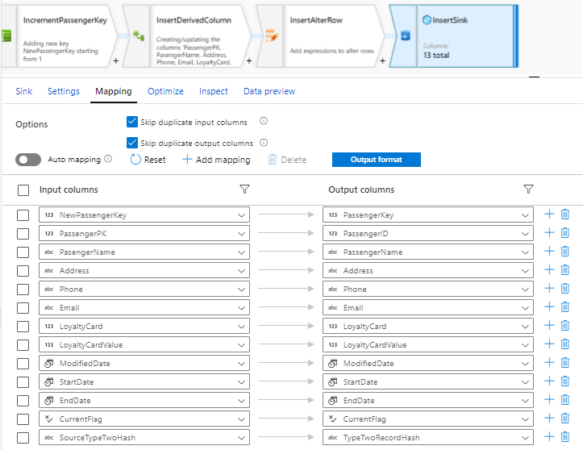Switch to the Sink tab

pyautogui.click(x=24, y=91)
